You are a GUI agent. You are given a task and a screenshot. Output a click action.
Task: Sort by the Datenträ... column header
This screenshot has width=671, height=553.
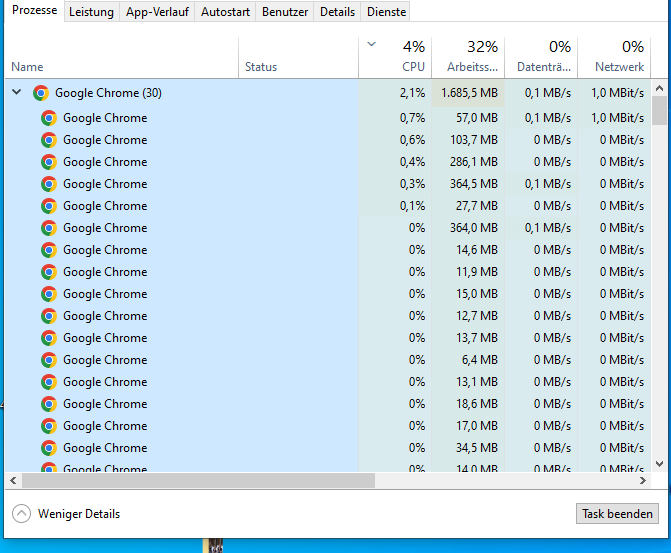(x=541, y=58)
